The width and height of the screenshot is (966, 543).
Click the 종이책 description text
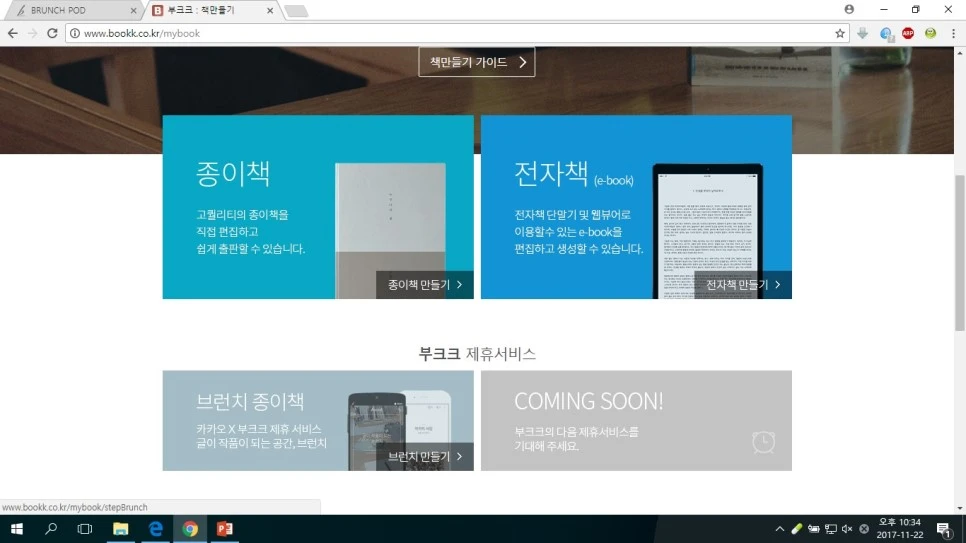pyautogui.click(x=251, y=232)
